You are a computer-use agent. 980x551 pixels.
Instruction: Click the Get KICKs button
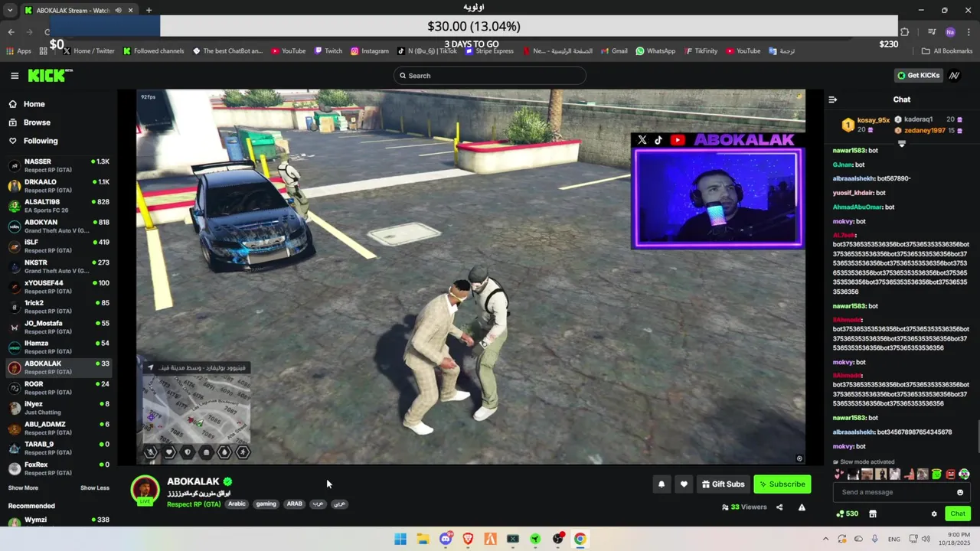(x=918, y=76)
